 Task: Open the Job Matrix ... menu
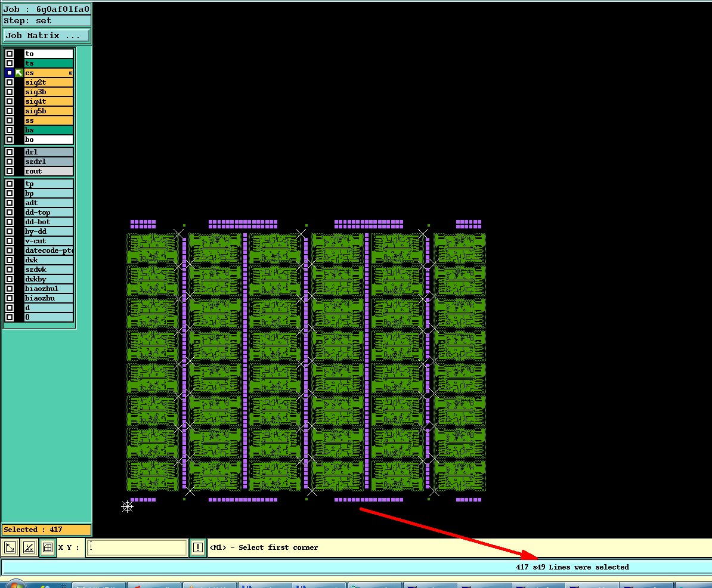(x=47, y=35)
